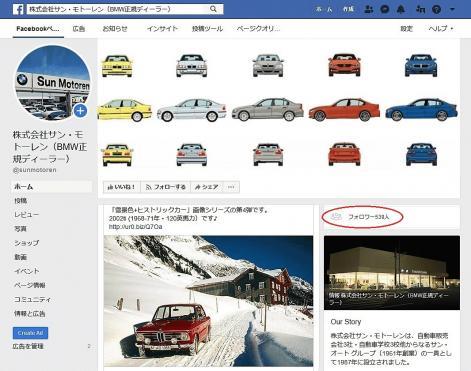This screenshot has width=471, height=371.
Task: Switch to the インサイト tab
Action: pyautogui.click(x=162, y=29)
